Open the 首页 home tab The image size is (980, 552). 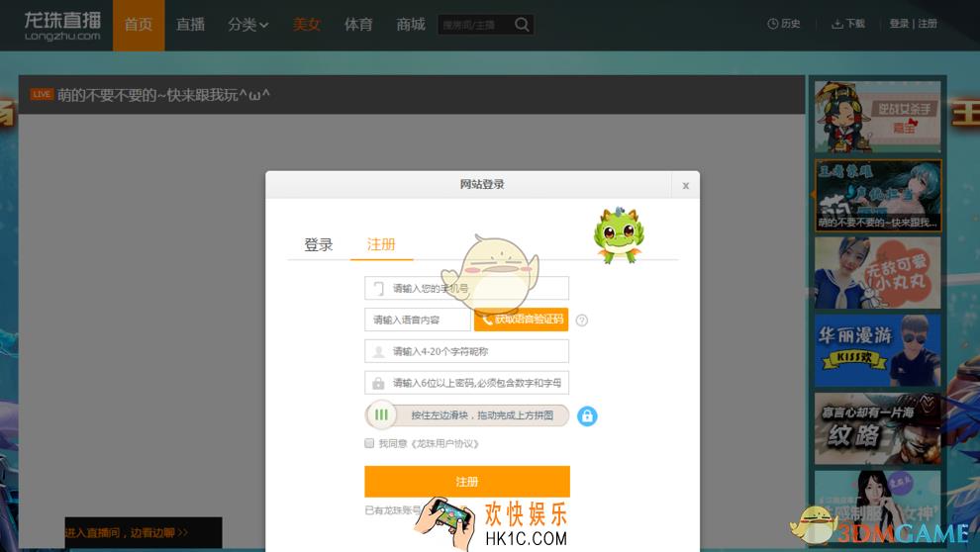coord(139,25)
